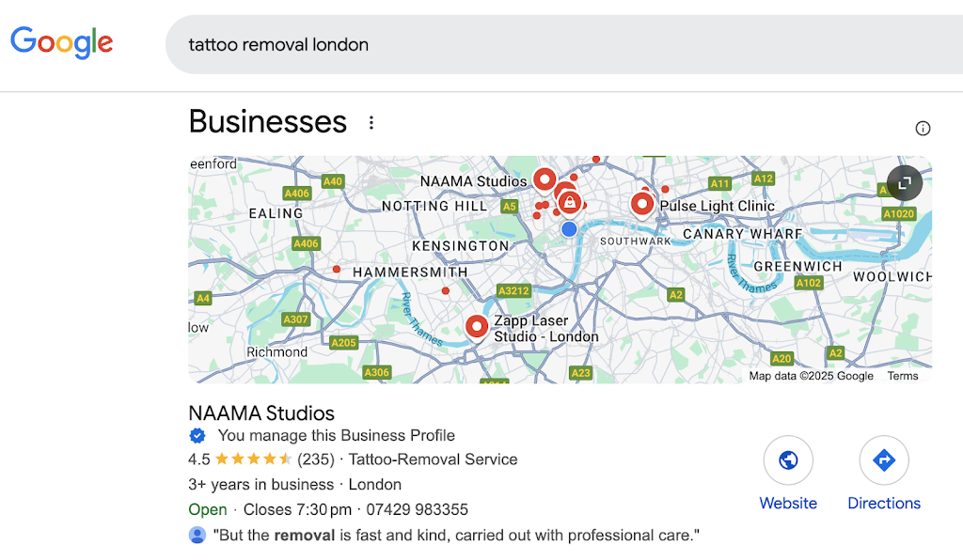Open the NAAMA Studios Website globe icon
The height and width of the screenshot is (560, 963).
click(788, 460)
